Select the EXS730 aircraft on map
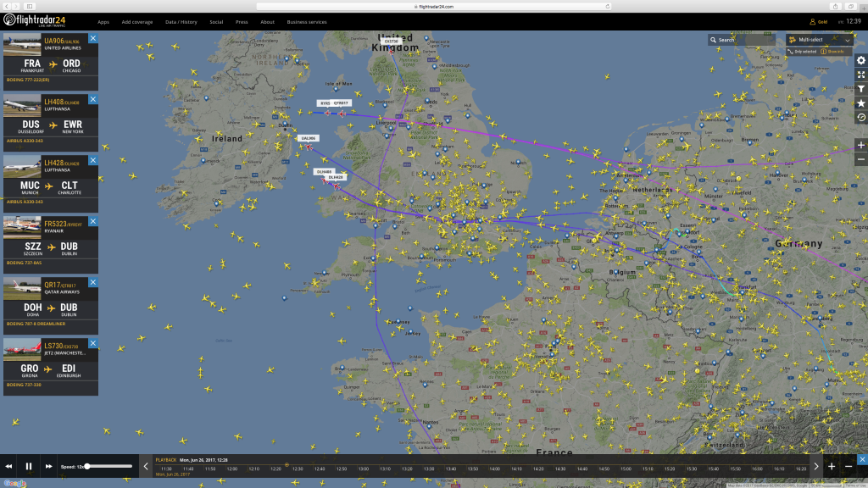868x488 pixels. (392, 51)
